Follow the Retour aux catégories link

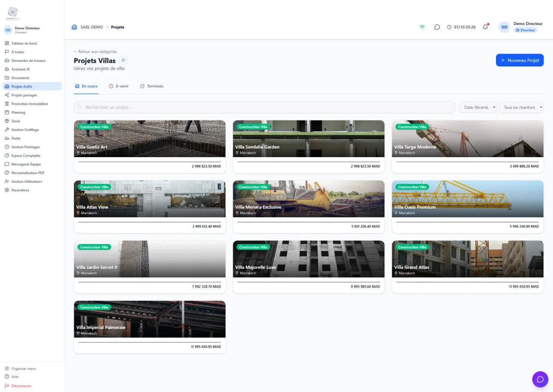pyautogui.click(x=95, y=51)
